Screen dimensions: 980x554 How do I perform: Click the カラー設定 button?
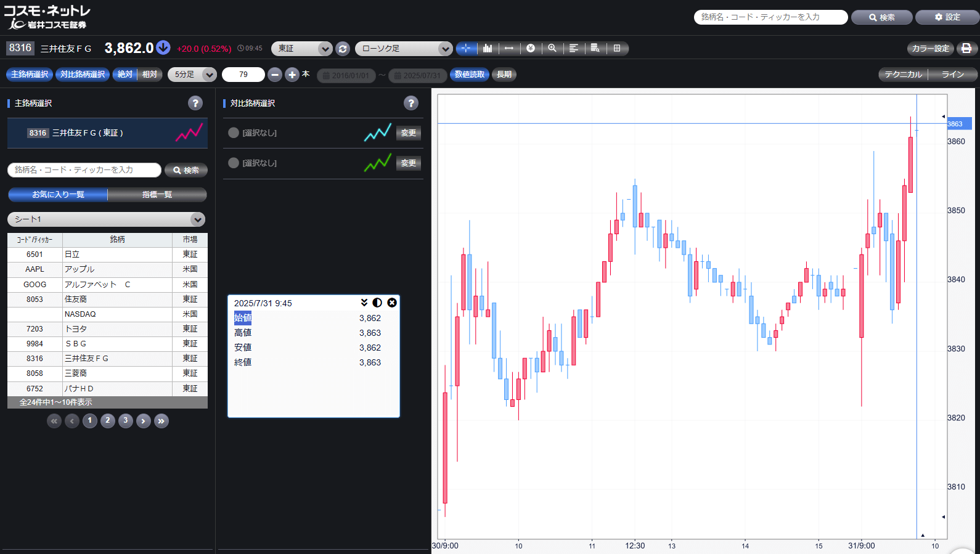coord(930,49)
